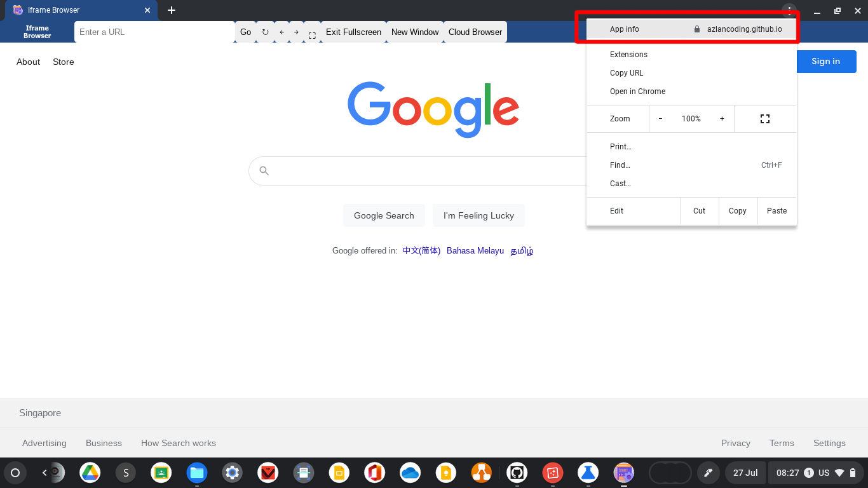Open a new tab with the plus button
Viewport: 868px width, 488px height.
(172, 10)
